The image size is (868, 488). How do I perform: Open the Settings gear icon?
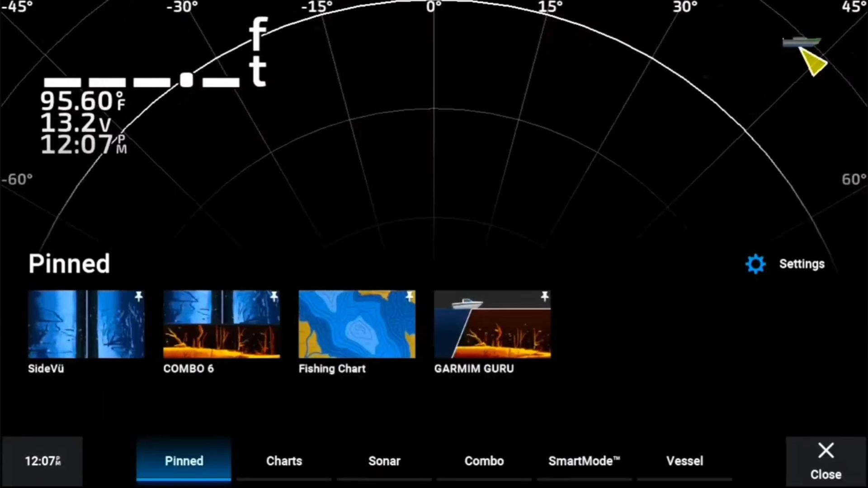(755, 264)
